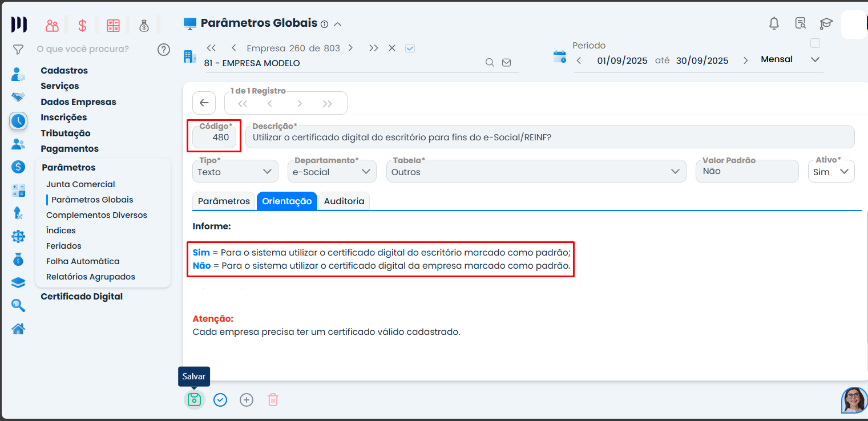Open Relatórios Agrupados menu item

90,277
